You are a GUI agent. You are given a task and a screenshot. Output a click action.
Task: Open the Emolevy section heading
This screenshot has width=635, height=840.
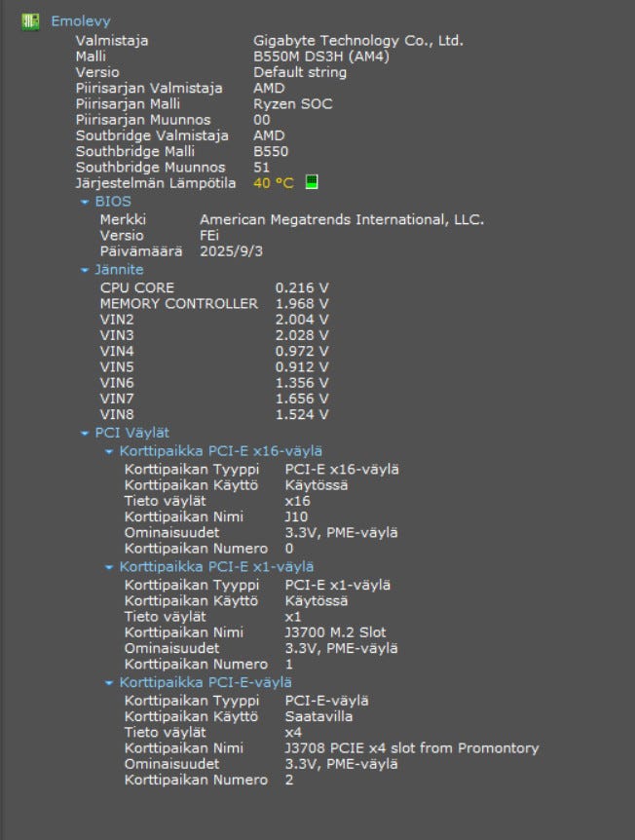[x=81, y=20]
